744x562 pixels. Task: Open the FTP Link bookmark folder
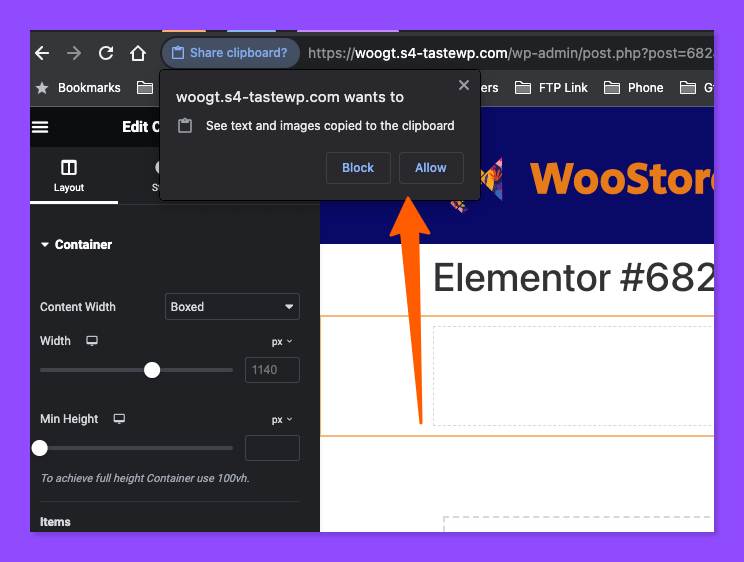click(551, 88)
